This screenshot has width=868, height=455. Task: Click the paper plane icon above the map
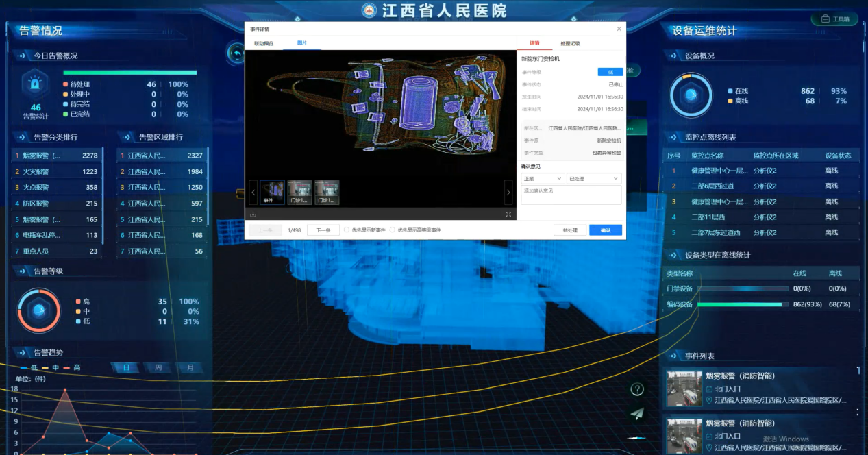(637, 413)
